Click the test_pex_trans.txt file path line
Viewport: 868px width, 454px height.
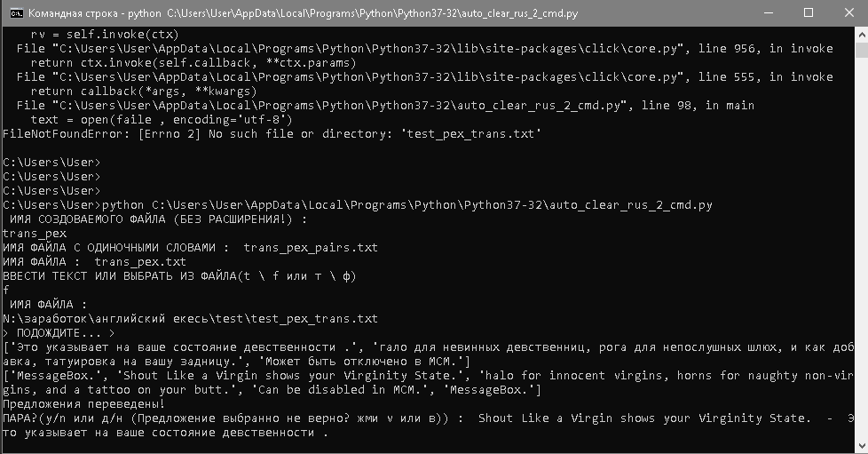pyautogui.click(x=190, y=318)
